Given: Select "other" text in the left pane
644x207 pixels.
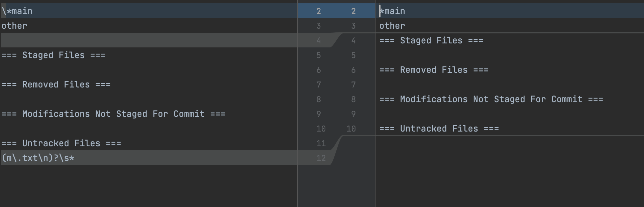Looking at the screenshot, I should [x=14, y=26].
